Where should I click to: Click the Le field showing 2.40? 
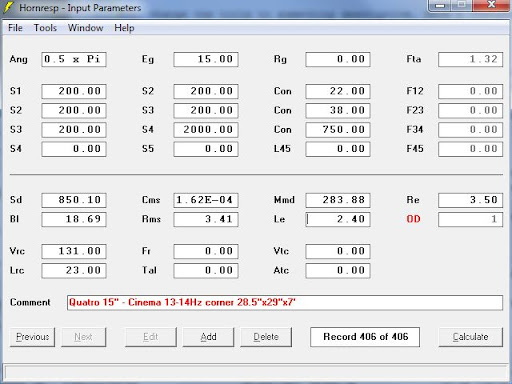click(338, 219)
